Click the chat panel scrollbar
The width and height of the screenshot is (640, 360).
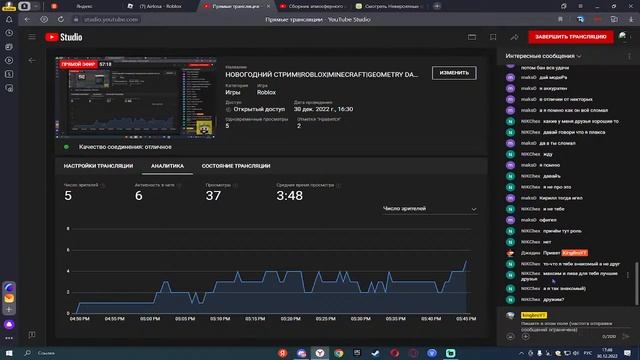(636, 283)
